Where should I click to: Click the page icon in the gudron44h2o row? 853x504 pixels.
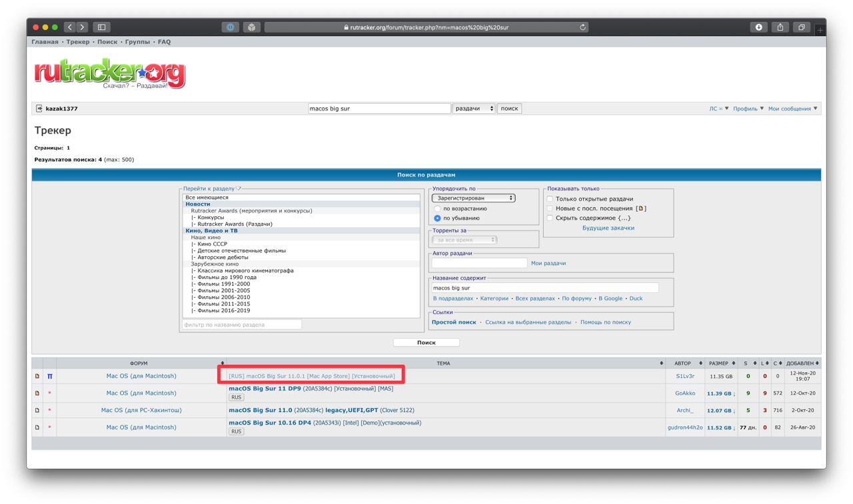tap(37, 427)
